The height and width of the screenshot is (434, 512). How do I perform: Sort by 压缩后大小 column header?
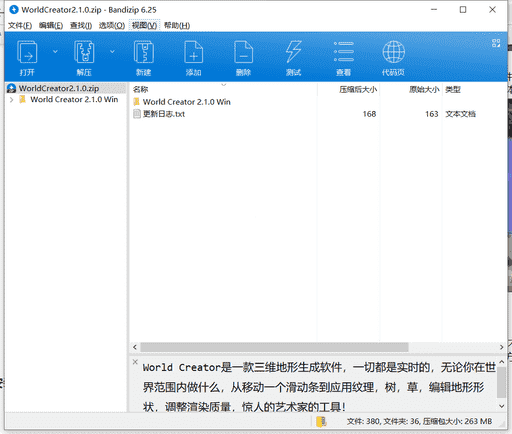(x=358, y=89)
